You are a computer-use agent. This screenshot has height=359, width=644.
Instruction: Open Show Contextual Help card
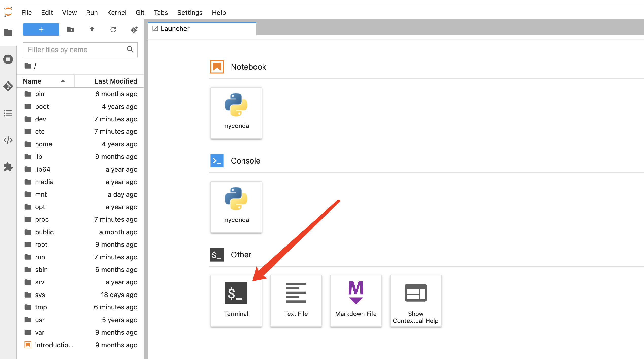click(x=416, y=301)
